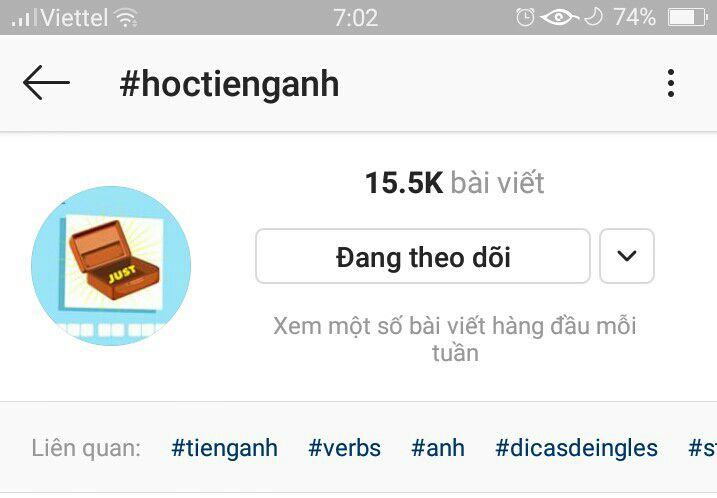Tap the moon do-not-disturb icon
Image resolution: width=717 pixels, height=498 pixels.
pyautogui.click(x=593, y=17)
